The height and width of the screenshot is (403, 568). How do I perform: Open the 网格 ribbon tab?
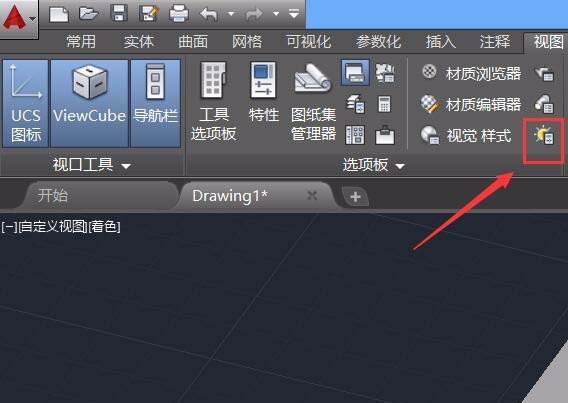point(247,42)
